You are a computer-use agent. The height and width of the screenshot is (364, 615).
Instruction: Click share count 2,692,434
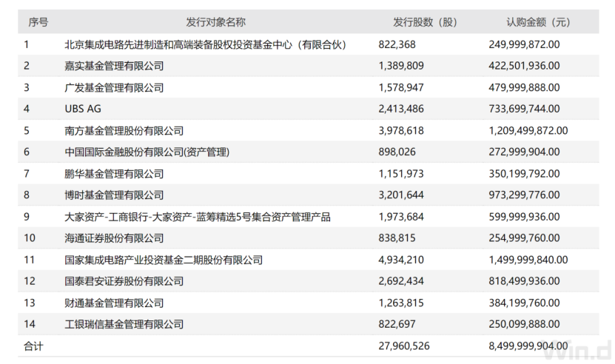tap(401, 281)
